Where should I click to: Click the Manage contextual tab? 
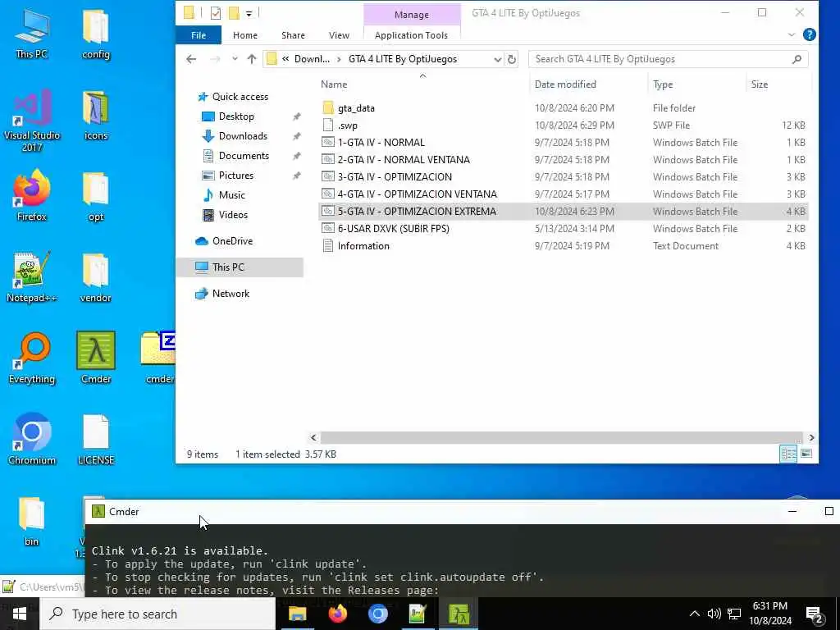[412, 15]
